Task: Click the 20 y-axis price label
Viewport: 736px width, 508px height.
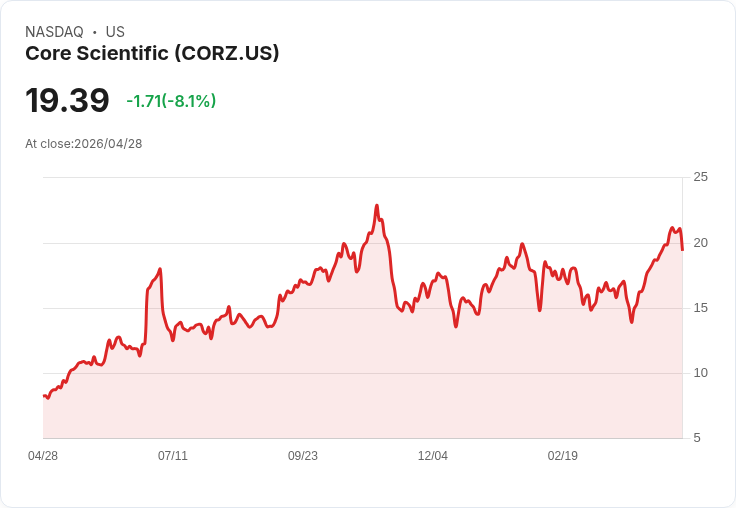Action: (x=700, y=243)
